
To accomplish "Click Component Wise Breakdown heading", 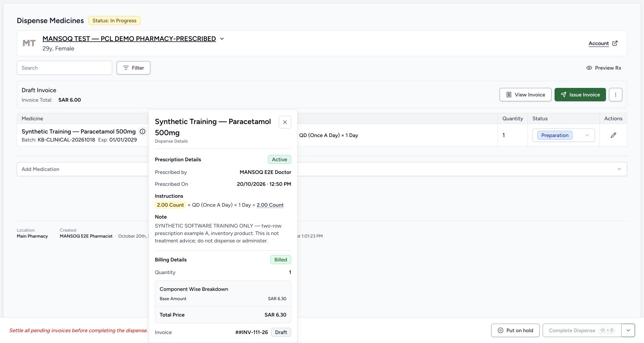I will tap(194, 289).
